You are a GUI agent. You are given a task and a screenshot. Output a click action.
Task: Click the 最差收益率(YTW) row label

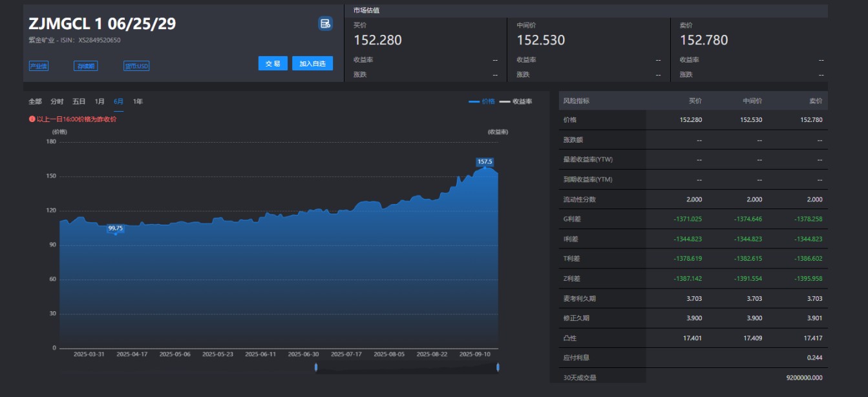(588, 159)
